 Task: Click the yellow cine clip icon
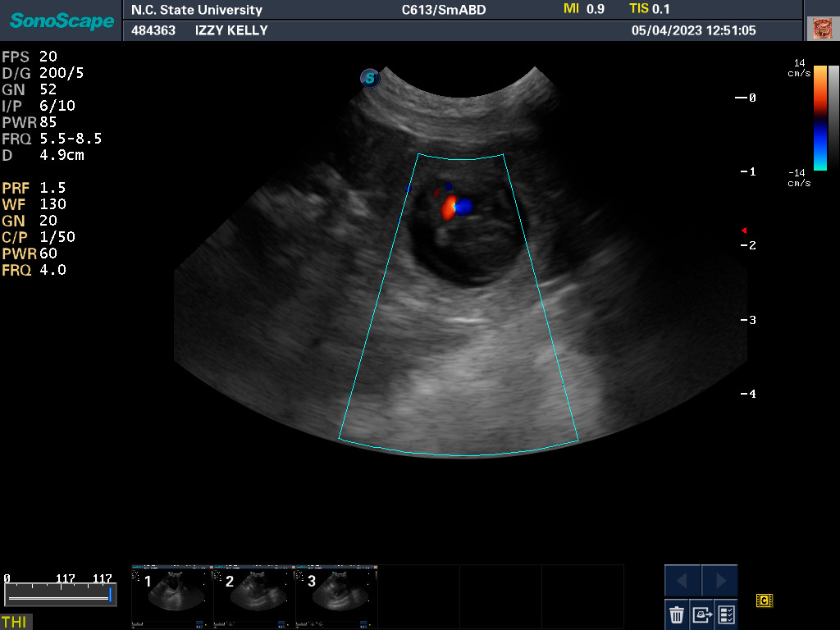point(764,601)
